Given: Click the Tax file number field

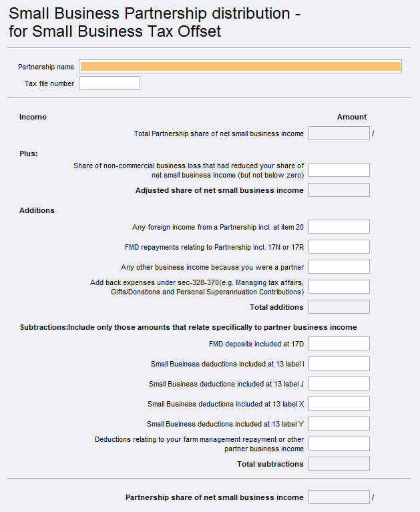Looking at the screenshot, I should click(x=110, y=83).
